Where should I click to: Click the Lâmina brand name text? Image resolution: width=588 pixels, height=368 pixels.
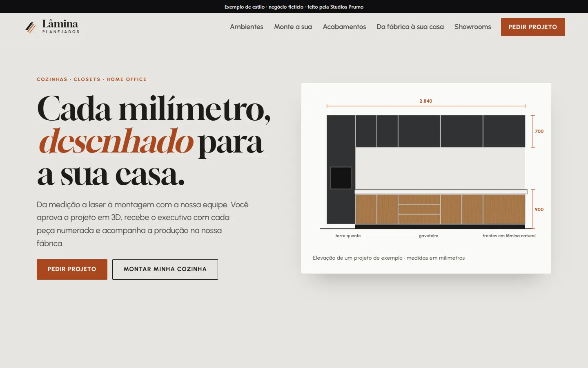pyautogui.click(x=60, y=24)
